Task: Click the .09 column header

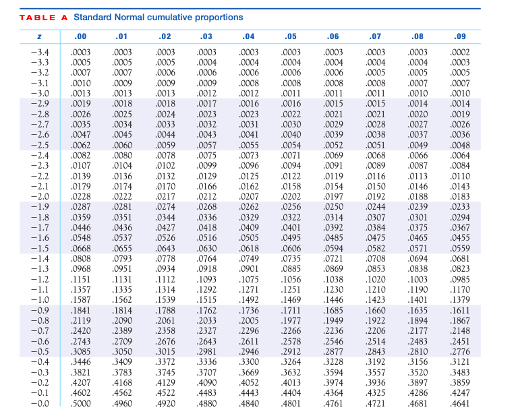Action: pos(459,36)
